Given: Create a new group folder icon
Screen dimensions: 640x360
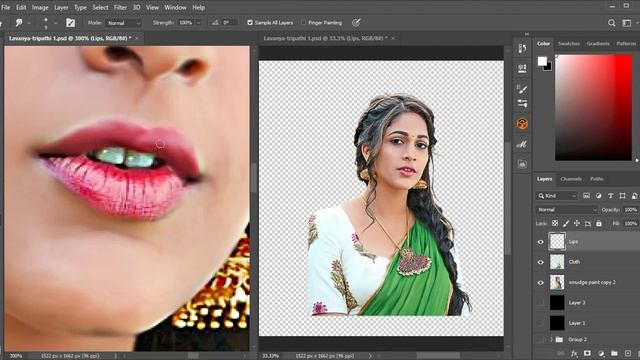Looking at the screenshot, I should tap(614, 353).
